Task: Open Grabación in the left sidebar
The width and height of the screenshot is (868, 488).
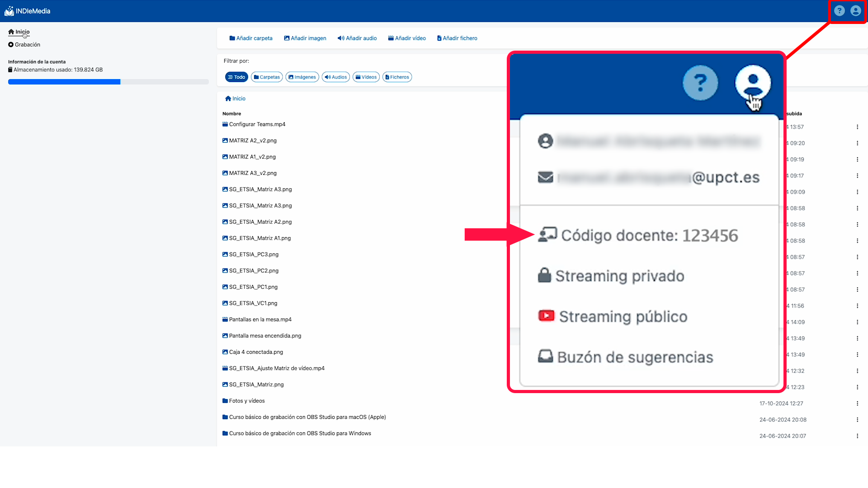Action: 24,45
